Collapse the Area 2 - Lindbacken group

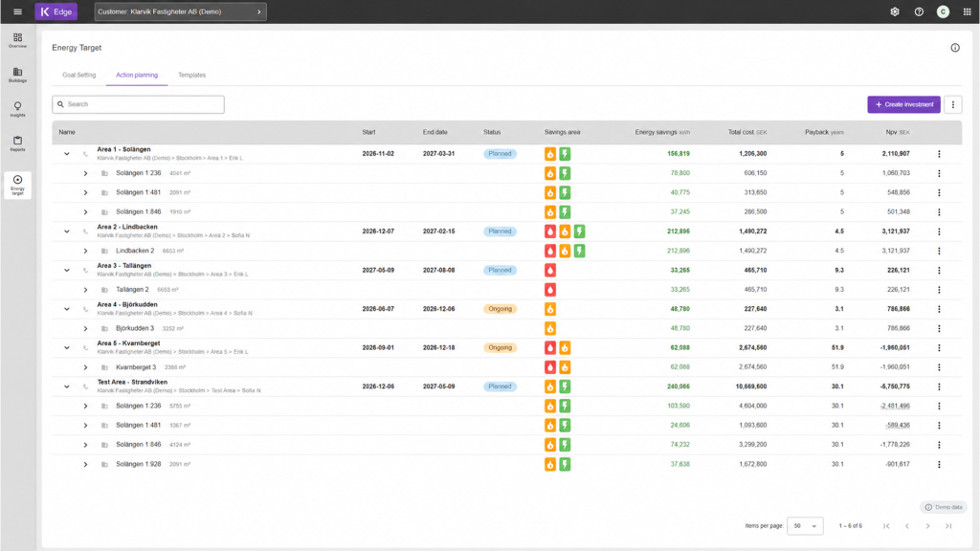(x=67, y=231)
